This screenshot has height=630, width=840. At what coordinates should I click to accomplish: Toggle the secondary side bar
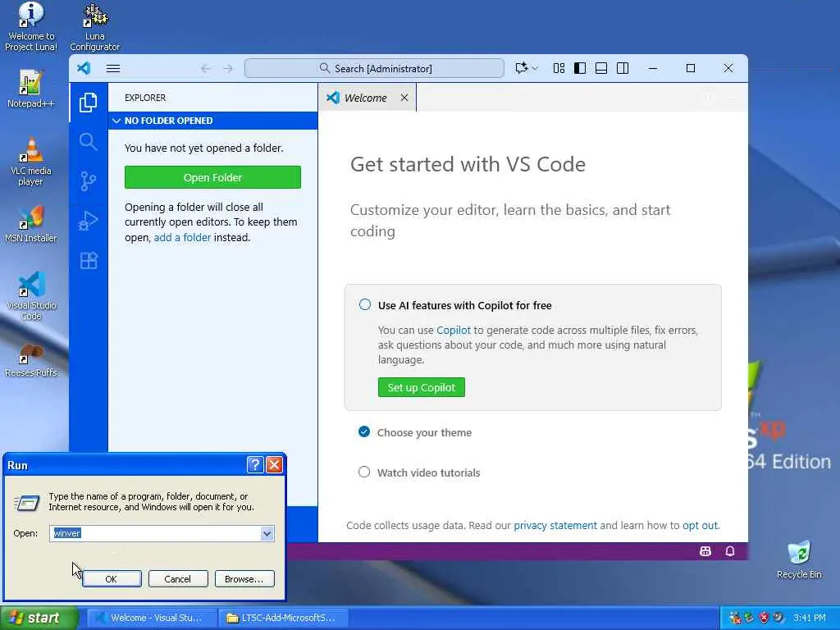[x=623, y=68]
